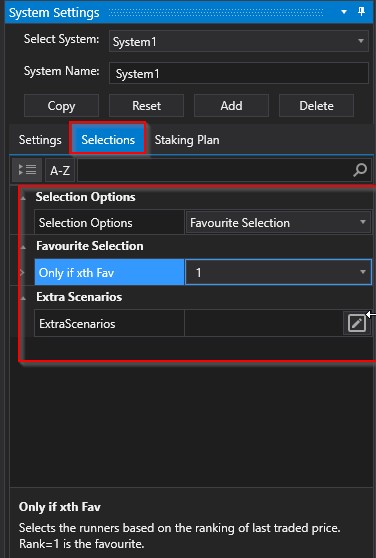Collapse the Favourite Selection group

click(23, 247)
